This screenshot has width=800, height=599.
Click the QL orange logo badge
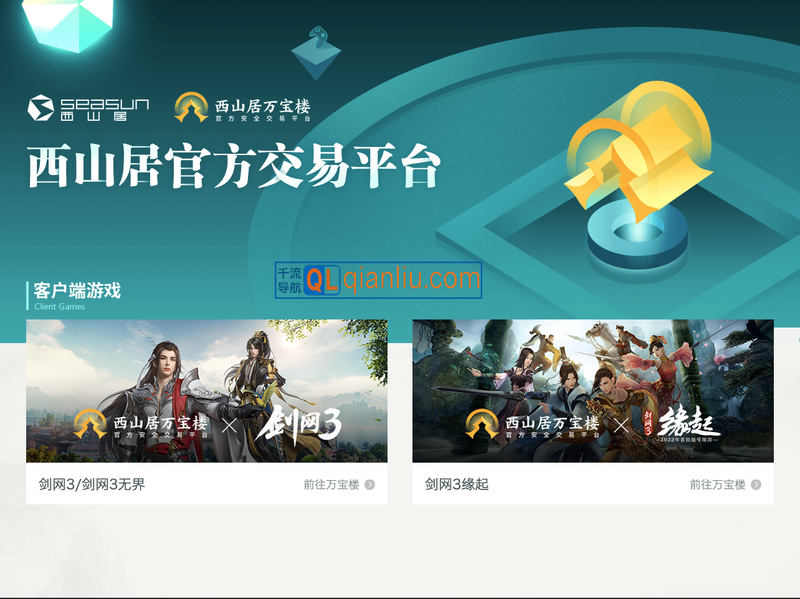click(x=322, y=280)
